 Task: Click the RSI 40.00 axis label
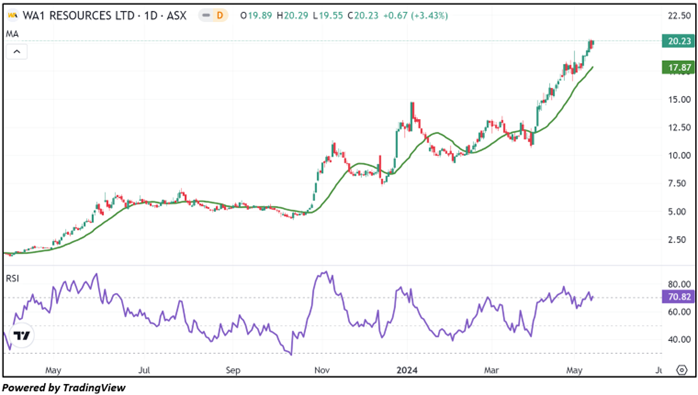click(x=679, y=339)
